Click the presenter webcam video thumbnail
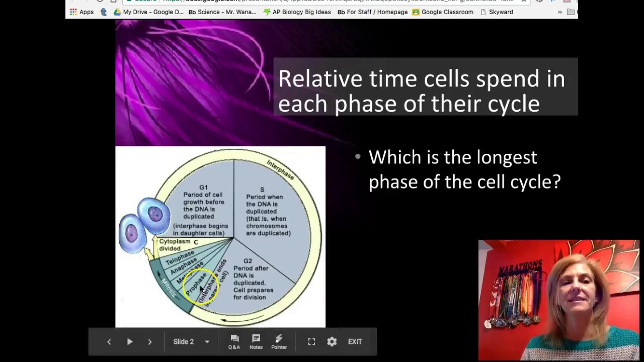The width and height of the screenshot is (644, 362). click(558, 300)
